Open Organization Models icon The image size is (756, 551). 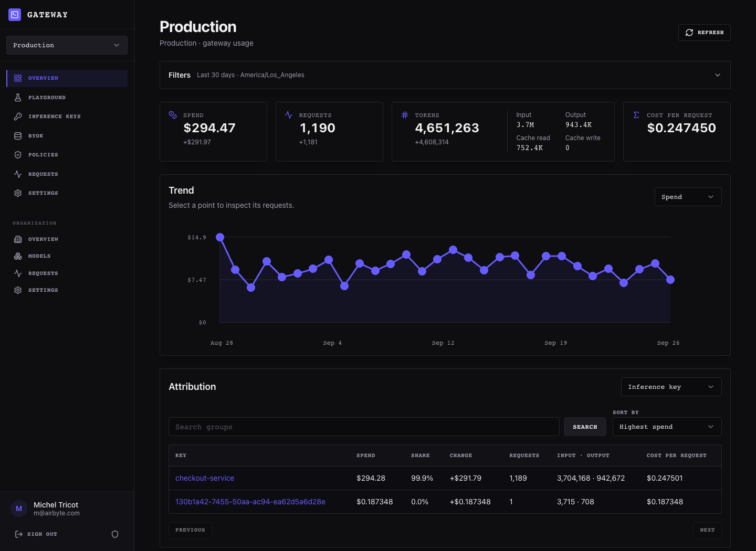(18, 256)
